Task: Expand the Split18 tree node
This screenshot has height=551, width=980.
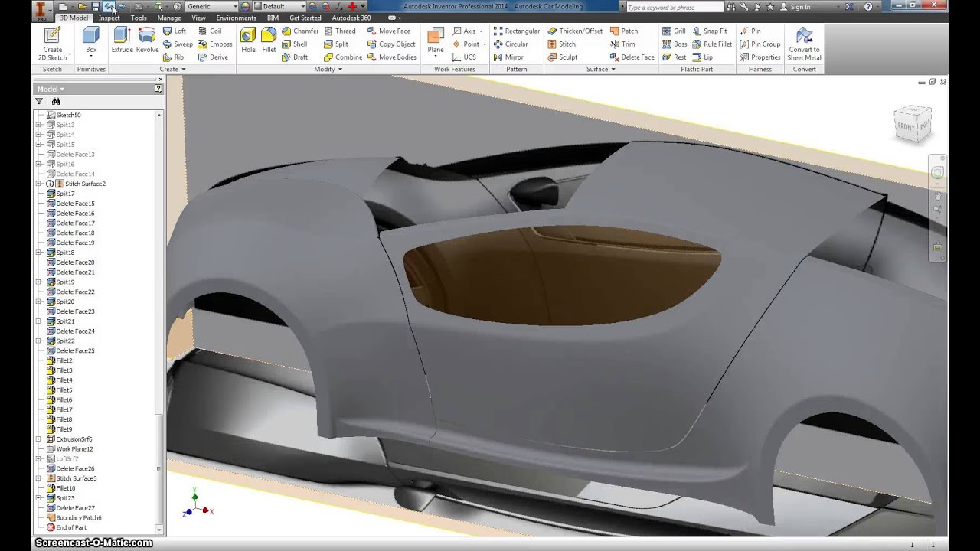Action: pyautogui.click(x=38, y=253)
